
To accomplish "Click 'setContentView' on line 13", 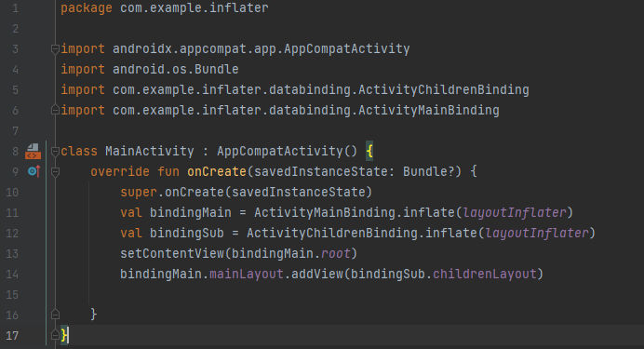I will (x=172, y=254).
